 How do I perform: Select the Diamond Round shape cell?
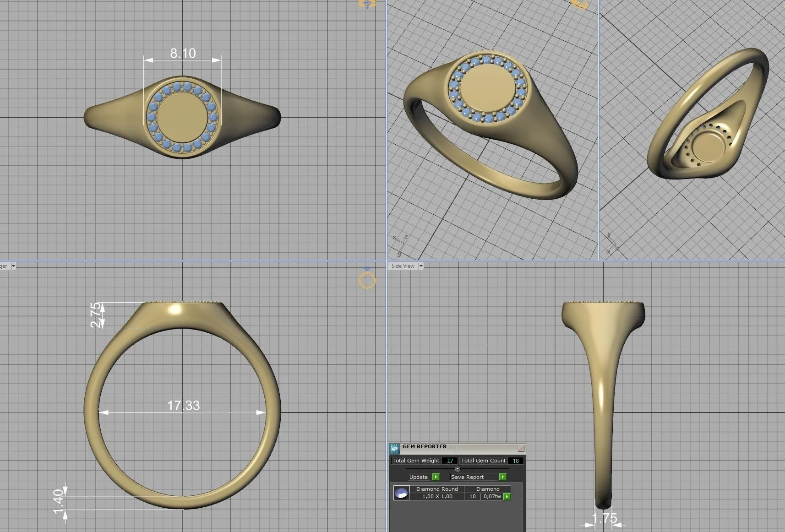[x=436, y=489]
